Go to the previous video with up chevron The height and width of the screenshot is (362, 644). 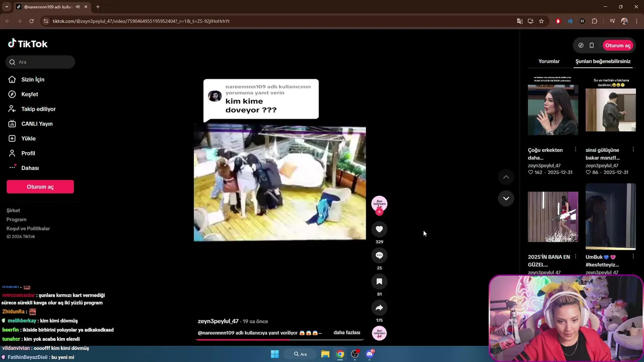[506, 177]
